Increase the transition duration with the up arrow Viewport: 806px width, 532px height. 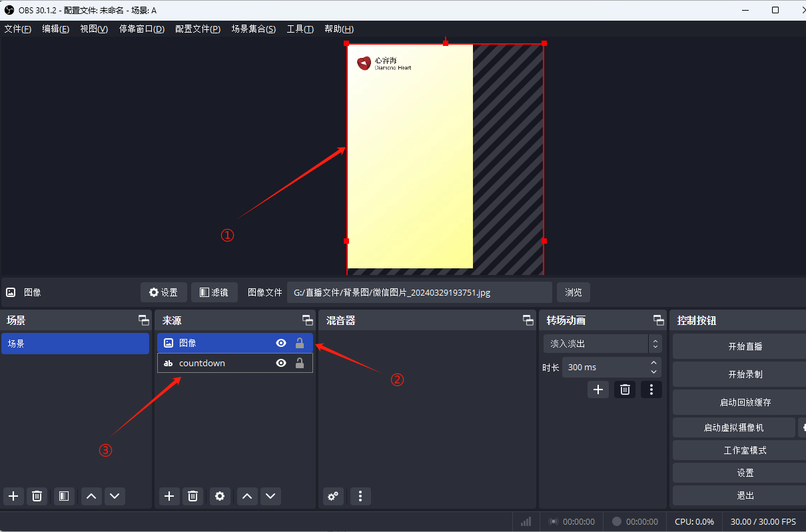[x=654, y=363]
